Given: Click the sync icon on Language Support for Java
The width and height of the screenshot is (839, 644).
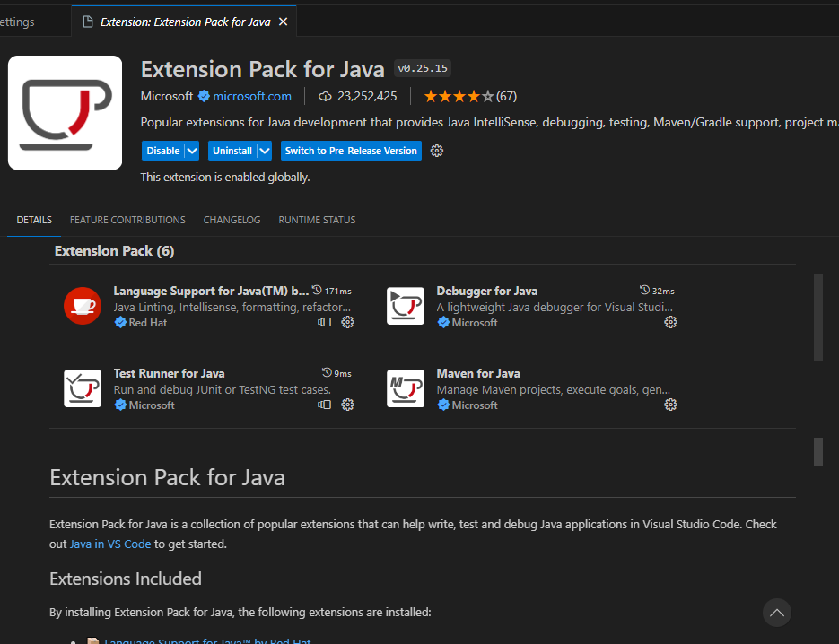Looking at the screenshot, I should point(324,322).
